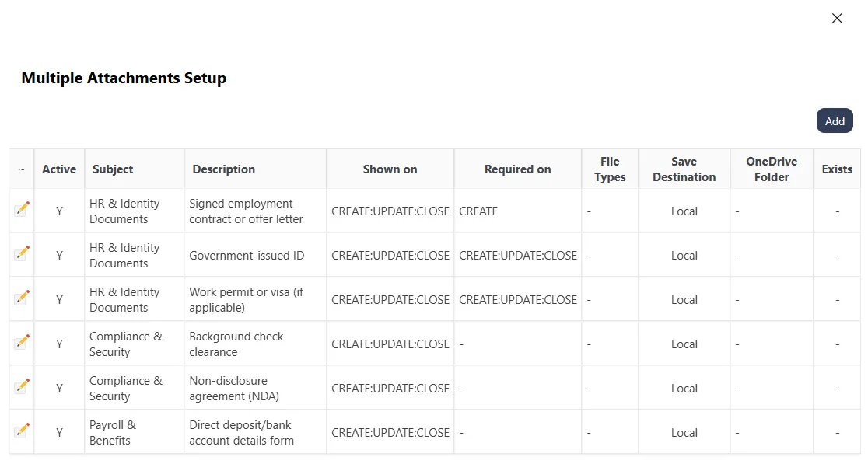Click pencil icon for Government-issued ID row
This screenshot has height=464, width=868.
22,253
